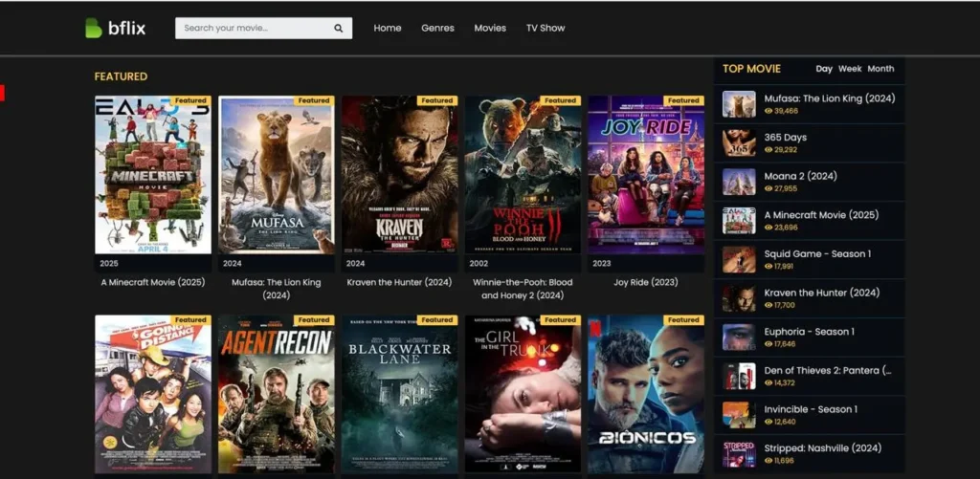Switch Top Movie to Week tab
980x479 pixels.
[x=850, y=69]
